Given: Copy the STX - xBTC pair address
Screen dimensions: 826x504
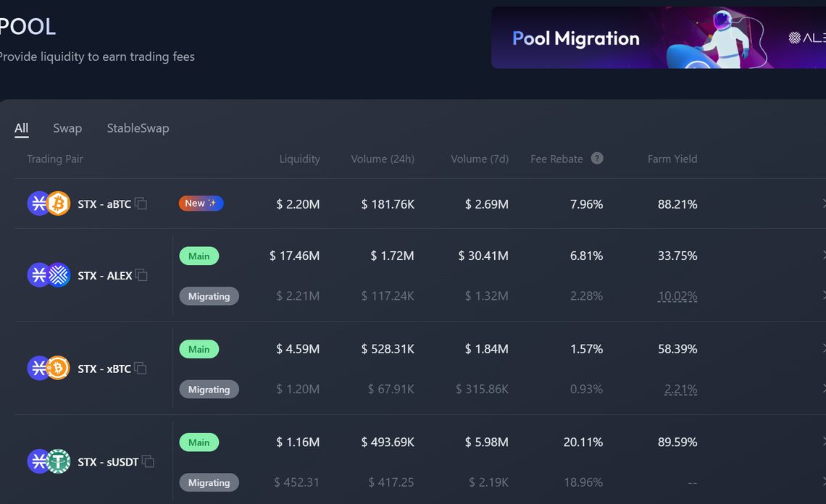Looking at the screenshot, I should (x=140, y=368).
